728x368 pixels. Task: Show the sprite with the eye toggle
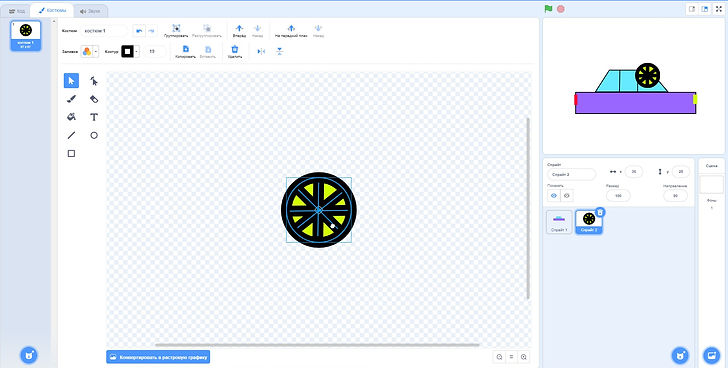click(x=553, y=196)
